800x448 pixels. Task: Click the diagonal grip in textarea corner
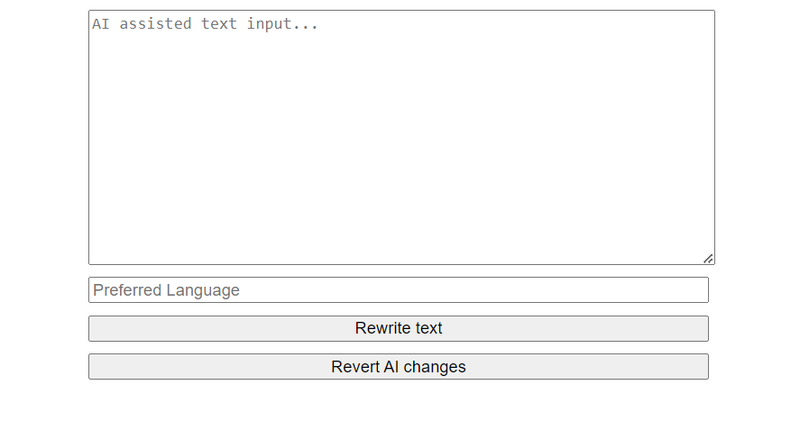click(x=708, y=258)
